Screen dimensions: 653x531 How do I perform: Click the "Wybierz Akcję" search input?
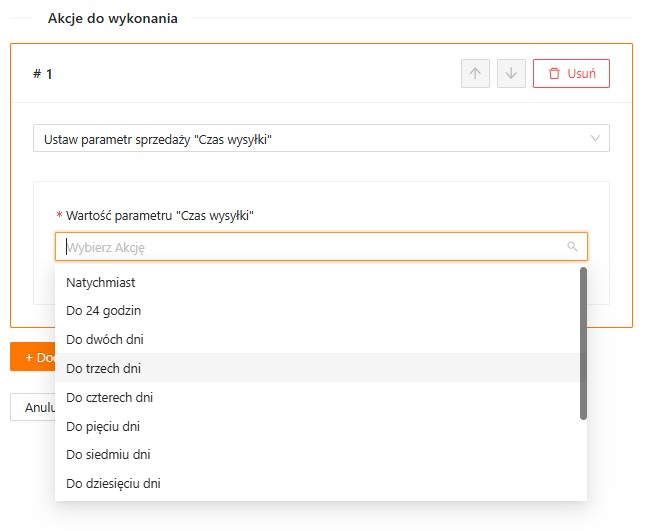point(310,246)
